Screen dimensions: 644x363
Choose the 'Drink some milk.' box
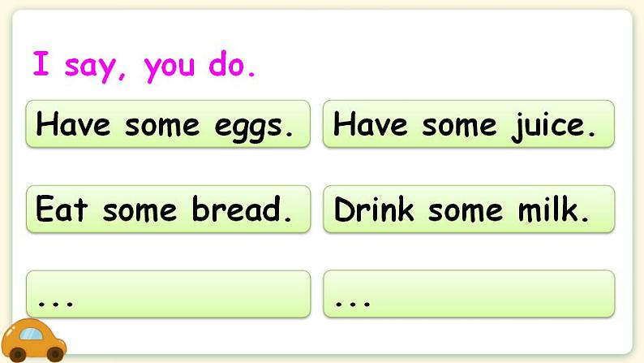point(469,209)
